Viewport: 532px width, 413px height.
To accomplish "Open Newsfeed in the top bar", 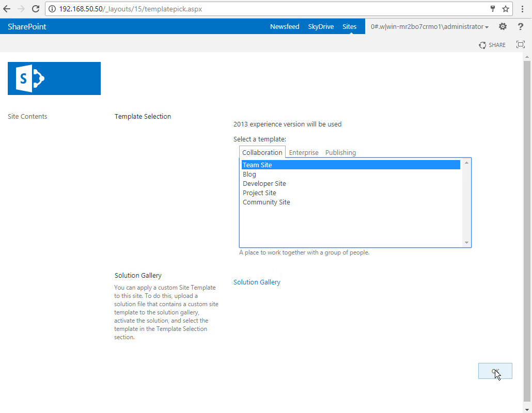I will (285, 27).
